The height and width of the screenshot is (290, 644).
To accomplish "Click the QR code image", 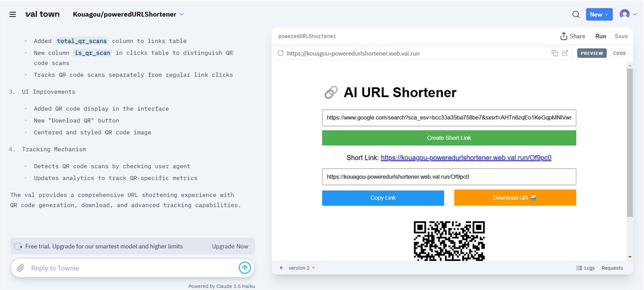I will pyautogui.click(x=449, y=241).
